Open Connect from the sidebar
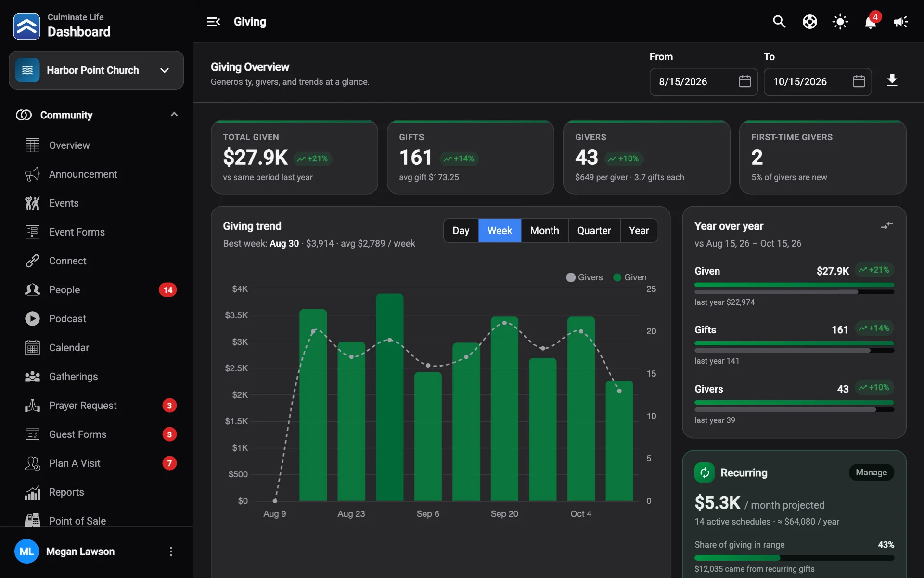This screenshot has height=578, width=924. (x=96, y=261)
